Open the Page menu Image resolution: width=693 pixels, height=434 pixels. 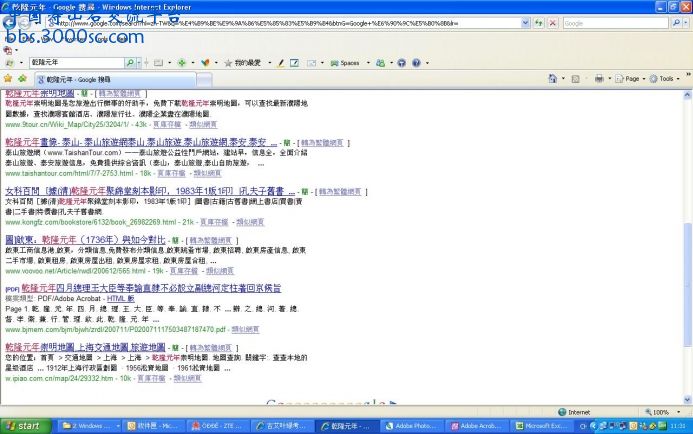point(630,79)
